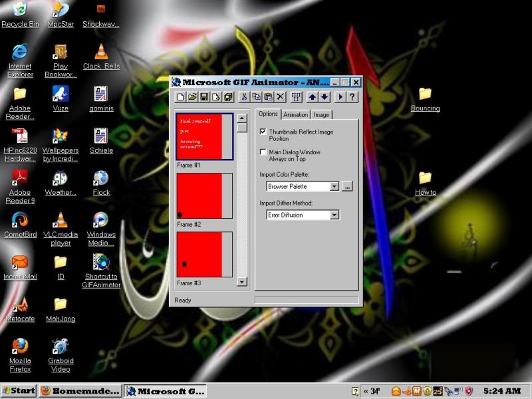Click frame list scroll down arrow

[x=242, y=281]
